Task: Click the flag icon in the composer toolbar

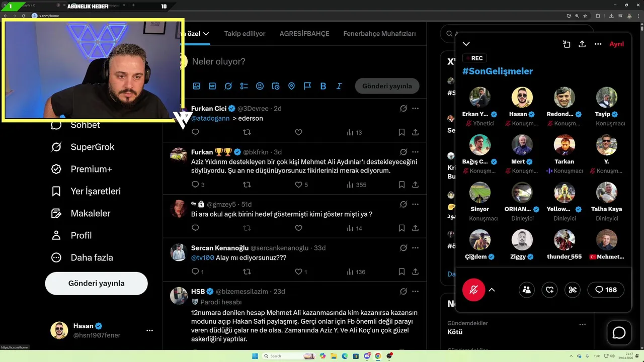Action: [x=307, y=86]
